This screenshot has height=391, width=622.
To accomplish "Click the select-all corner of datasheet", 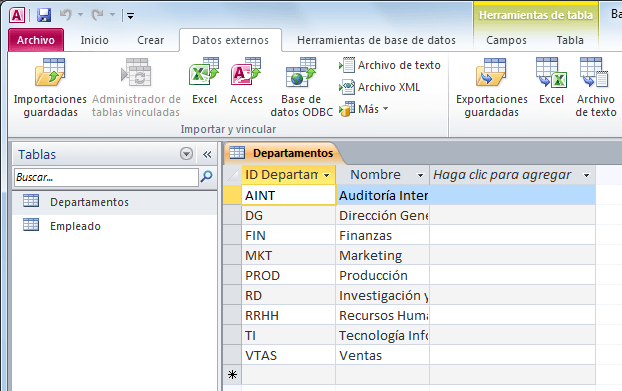I will coord(232,175).
